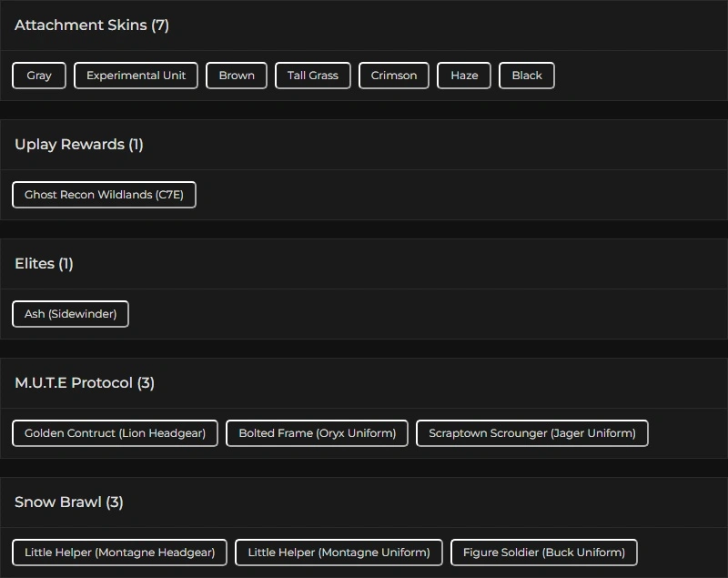Image resolution: width=728 pixels, height=578 pixels.
Task: Choose the Brown attachment skin
Action: pyautogui.click(x=237, y=76)
